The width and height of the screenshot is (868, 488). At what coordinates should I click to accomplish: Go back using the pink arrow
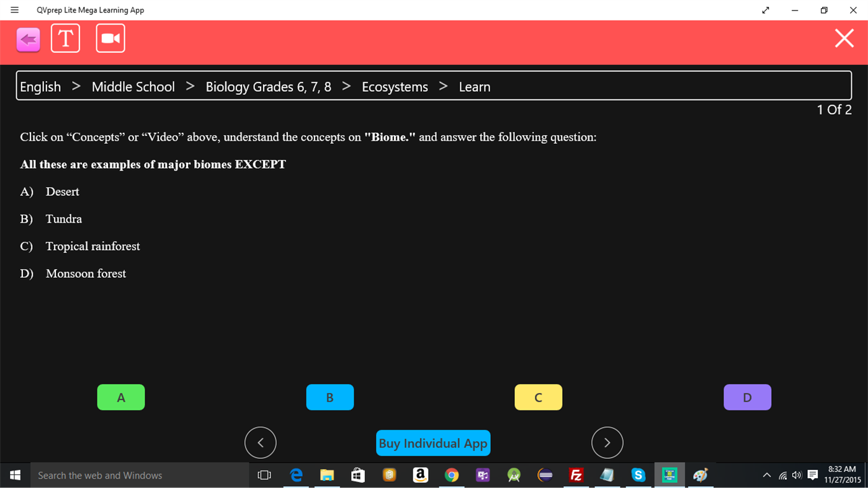click(x=28, y=38)
